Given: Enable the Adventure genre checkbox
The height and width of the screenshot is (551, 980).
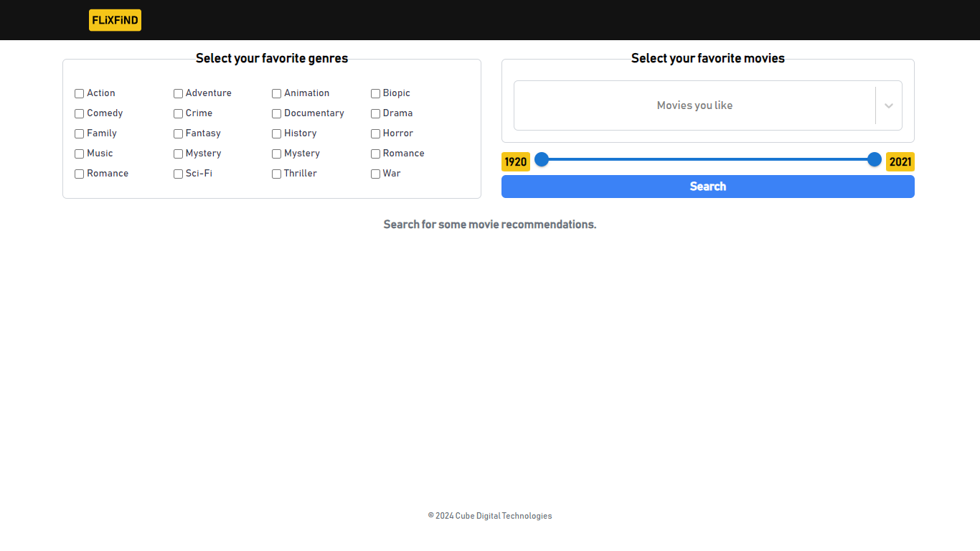Looking at the screenshot, I should pyautogui.click(x=178, y=94).
